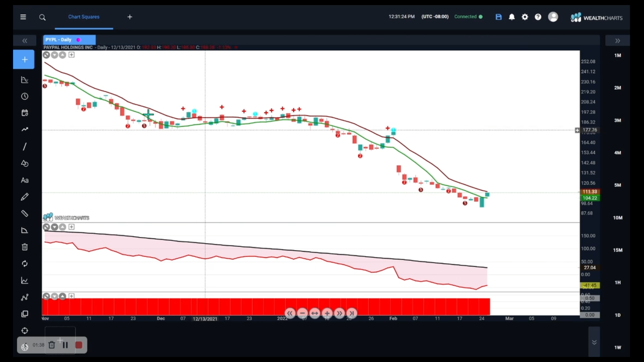The image size is (644, 362).
Task: Select the 5M timeframe
Action: (618, 185)
